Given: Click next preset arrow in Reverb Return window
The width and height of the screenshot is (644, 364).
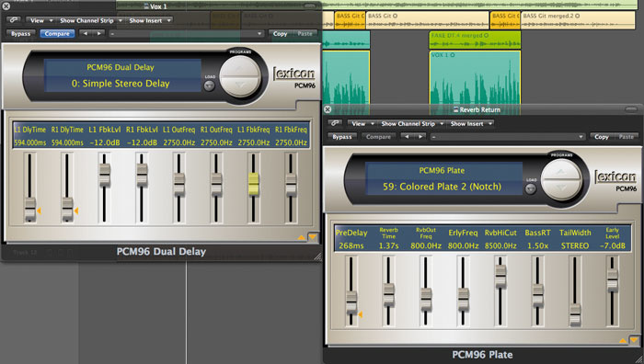Looking at the screenshot, I should 420,137.
